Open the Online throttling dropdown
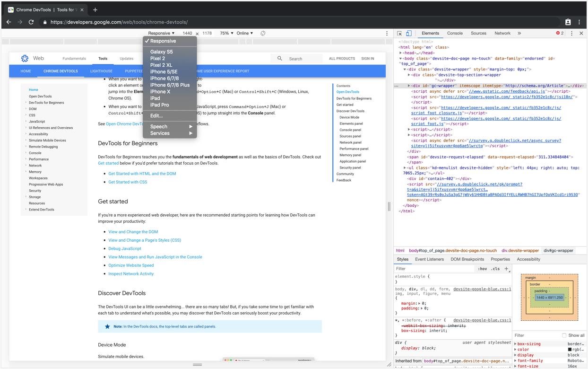The image size is (588, 369). click(x=245, y=34)
